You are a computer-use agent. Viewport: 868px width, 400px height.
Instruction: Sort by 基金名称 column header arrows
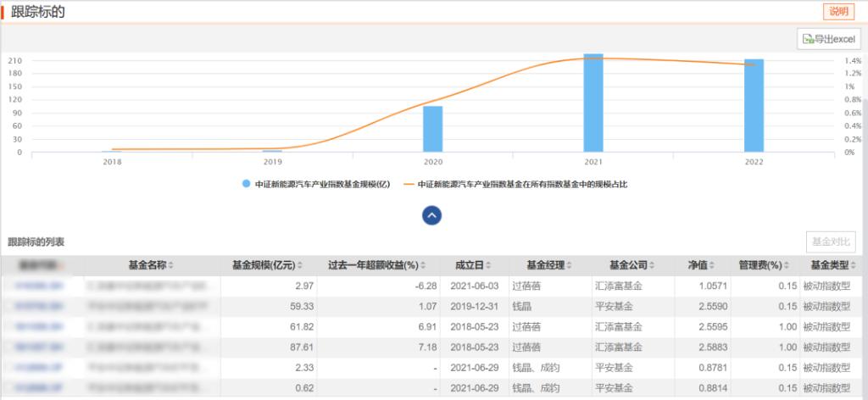[170, 266]
